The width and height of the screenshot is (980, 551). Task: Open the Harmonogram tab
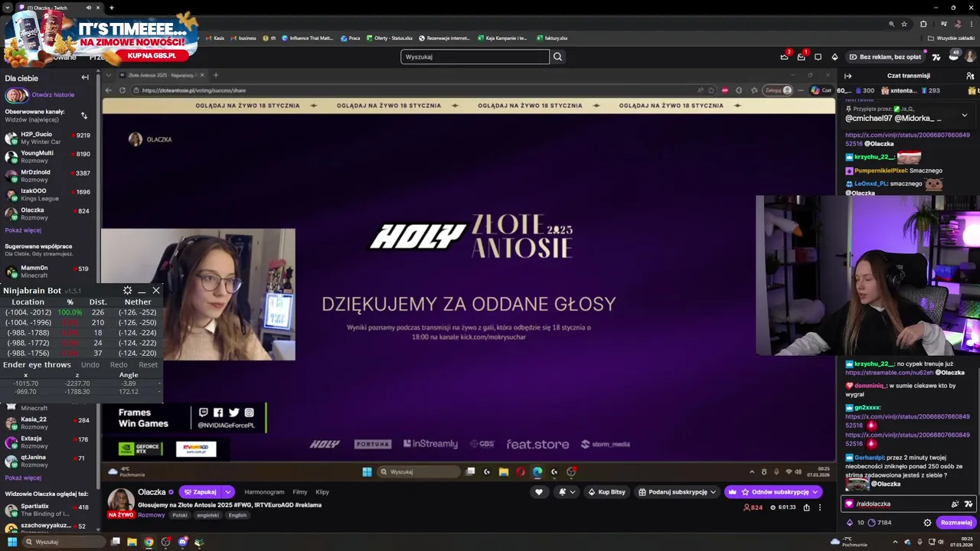point(264,492)
